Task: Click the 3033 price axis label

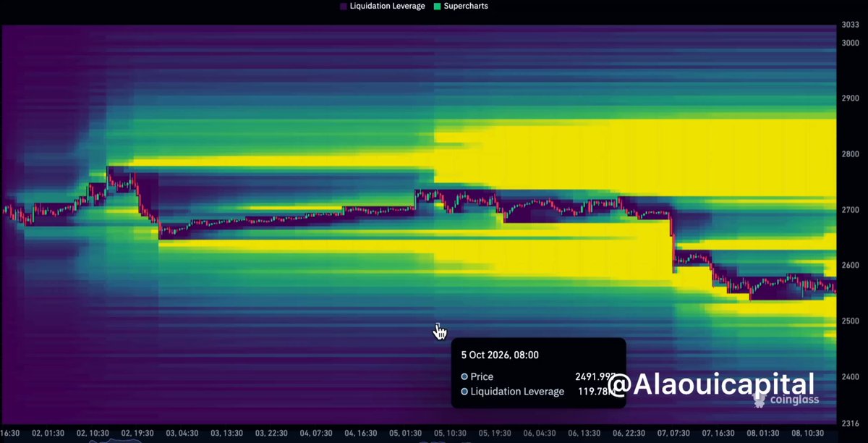Action: pos(850,25)
